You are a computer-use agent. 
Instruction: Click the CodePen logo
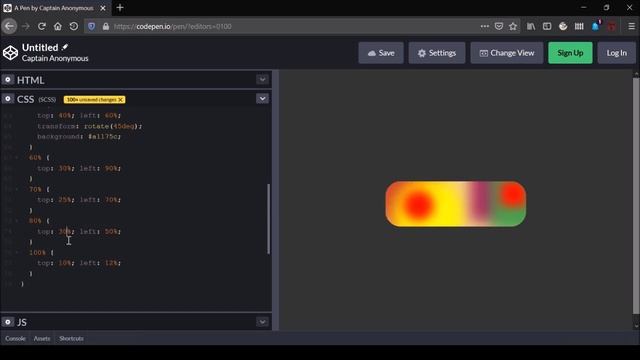10,53
